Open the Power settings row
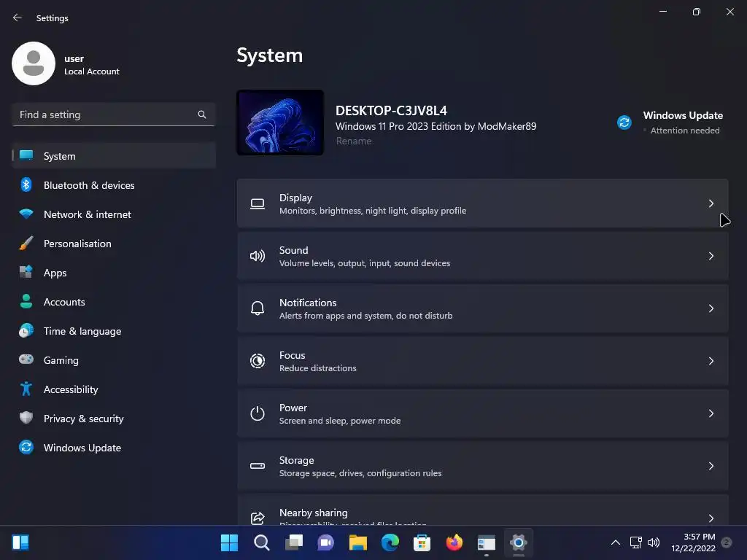The width and height of the screenshot is (747, 560). (483, 413)
